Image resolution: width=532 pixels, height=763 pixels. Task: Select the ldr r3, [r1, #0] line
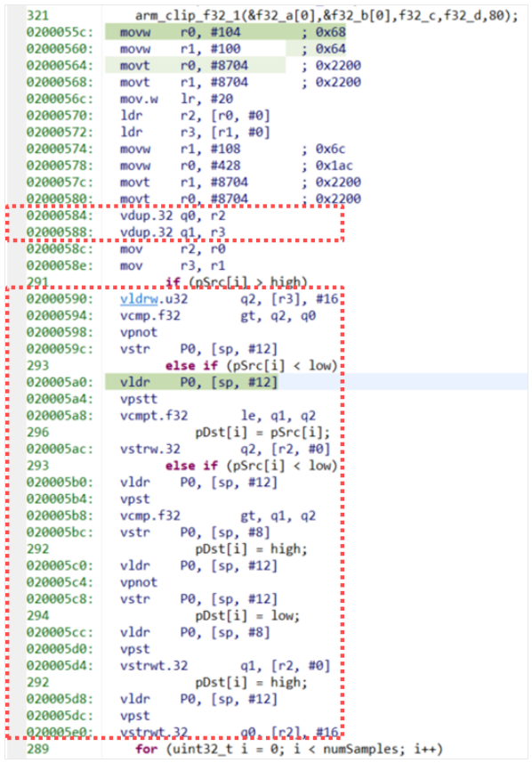pos(195,132)
